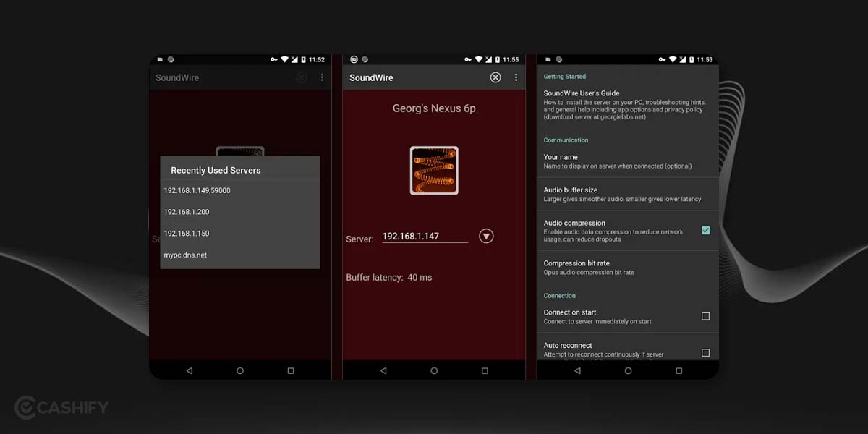Screen dimensions: 868x434
Task: Tap the recent apps square button
Action: 485,370
